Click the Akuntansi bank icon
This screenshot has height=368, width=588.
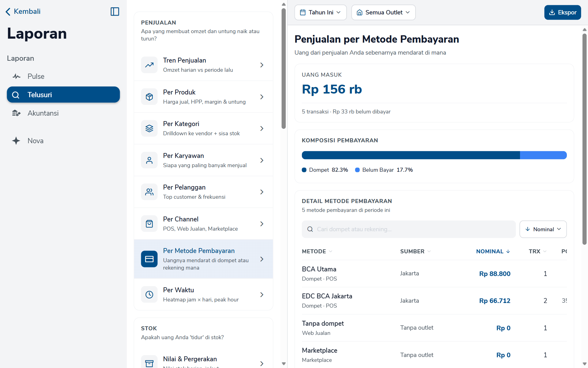16,113
